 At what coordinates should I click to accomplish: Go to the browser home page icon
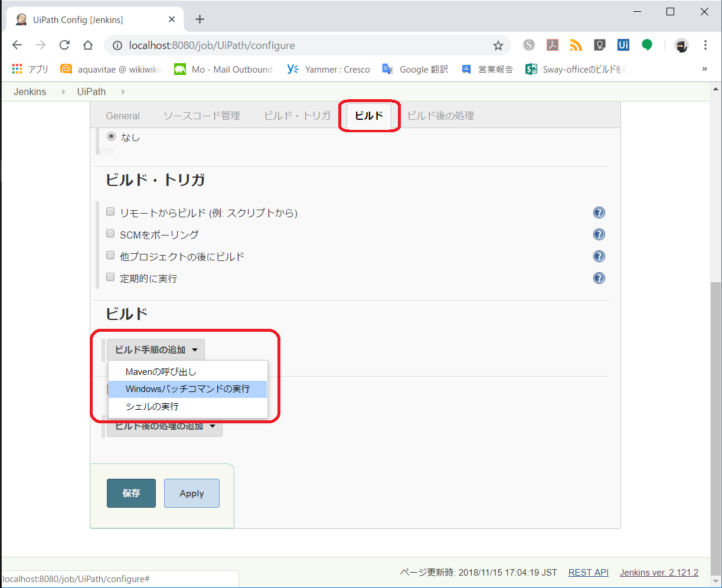click(x=88, y=45)
